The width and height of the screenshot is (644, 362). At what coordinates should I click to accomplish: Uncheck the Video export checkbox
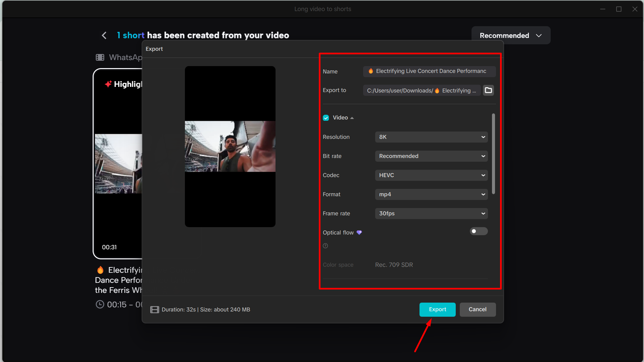(326, 117)
